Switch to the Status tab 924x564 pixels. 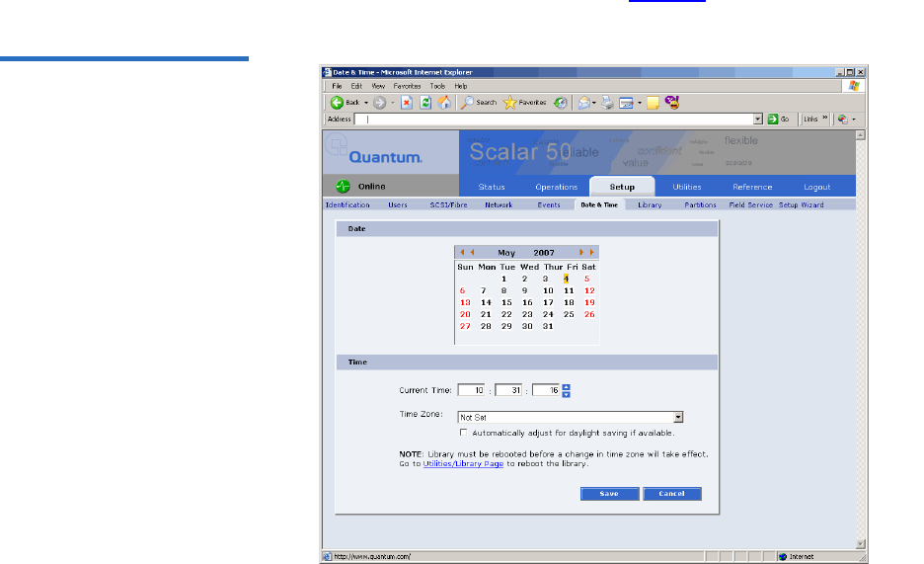492,187
